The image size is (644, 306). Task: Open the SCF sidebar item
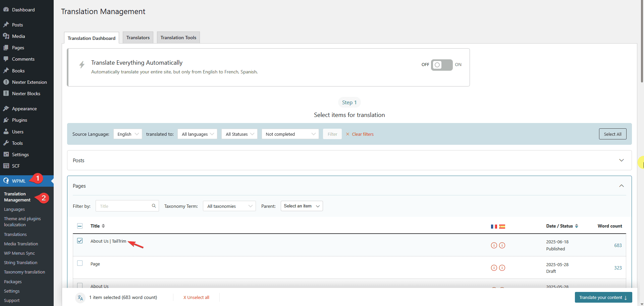click(x=15, y=166)
